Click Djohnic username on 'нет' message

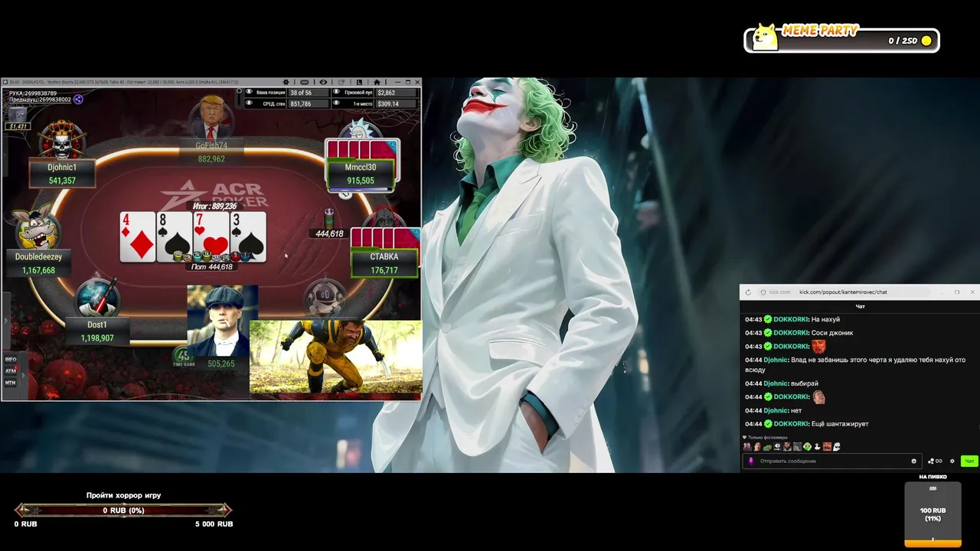(x=776, y=410)
